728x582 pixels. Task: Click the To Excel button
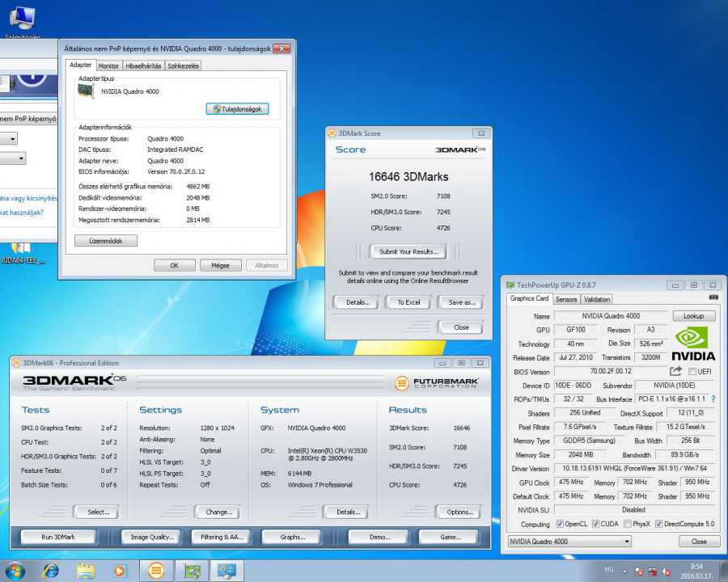click(408, 302)
